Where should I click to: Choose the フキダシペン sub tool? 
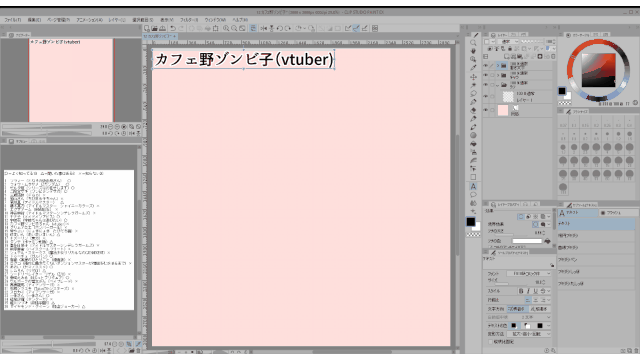pos(596,260)
